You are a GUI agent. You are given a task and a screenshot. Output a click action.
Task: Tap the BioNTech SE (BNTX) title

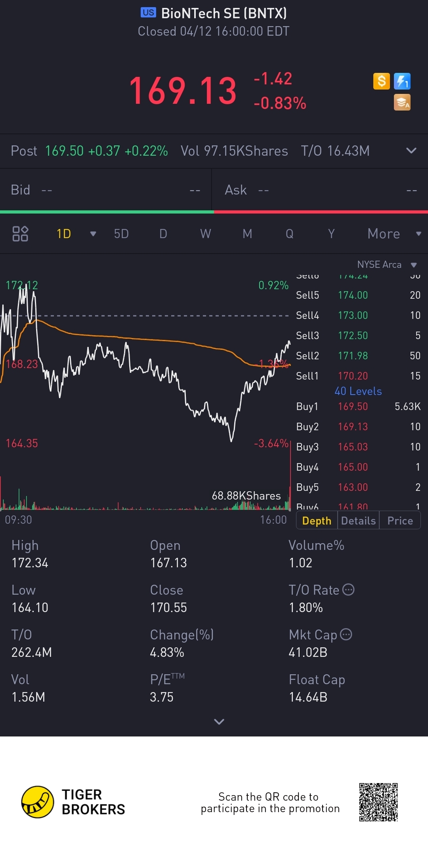click(x=224, y=13)
